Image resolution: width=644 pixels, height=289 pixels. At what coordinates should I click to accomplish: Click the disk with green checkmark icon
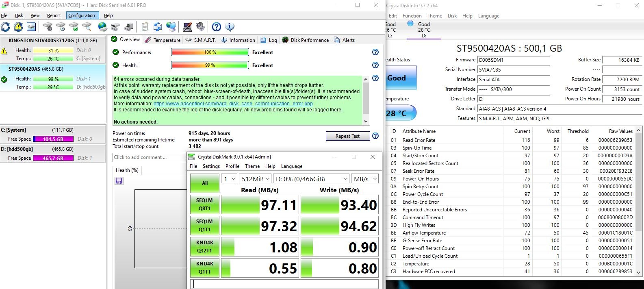[x=74, y=27]
